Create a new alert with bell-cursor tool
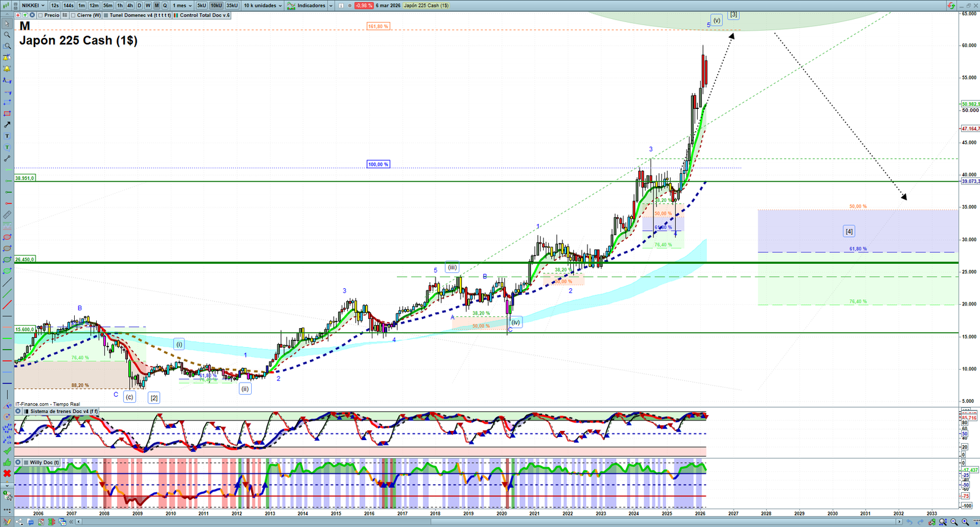 (7, 58)
